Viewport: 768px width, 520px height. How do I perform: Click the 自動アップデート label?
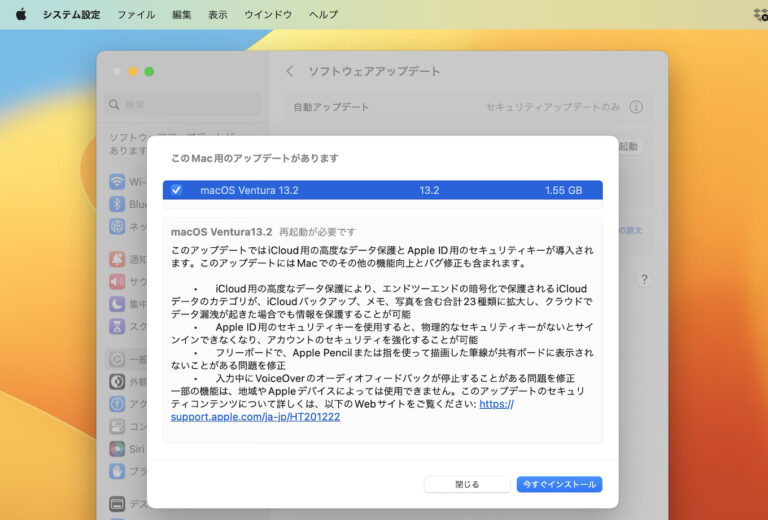[331, 107]
